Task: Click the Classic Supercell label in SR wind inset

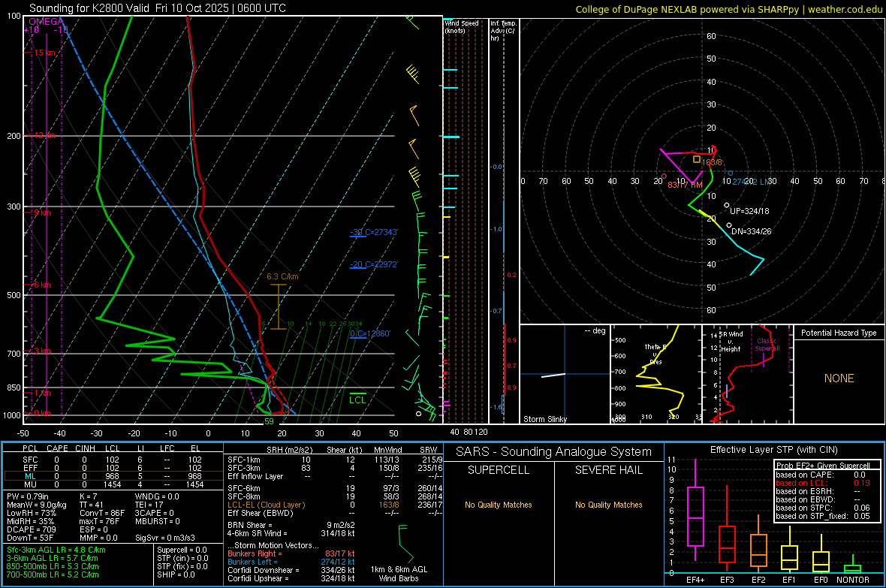Action: point(767,345)
